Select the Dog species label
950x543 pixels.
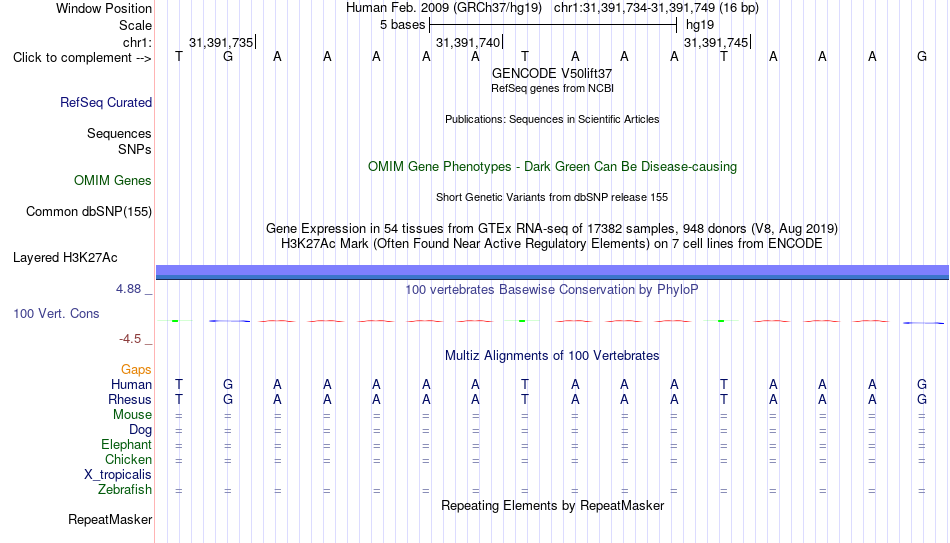[140, 430]
